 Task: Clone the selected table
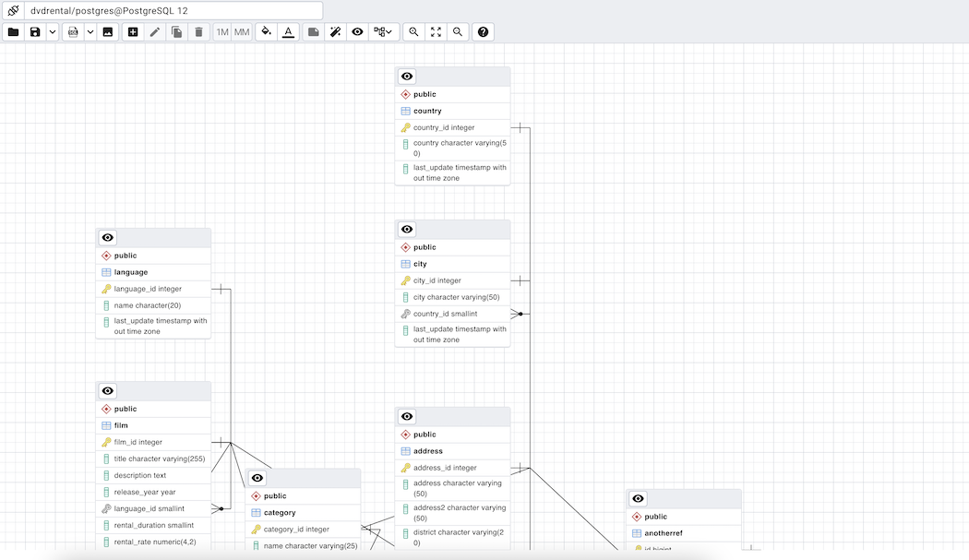(x=176, y=31)
